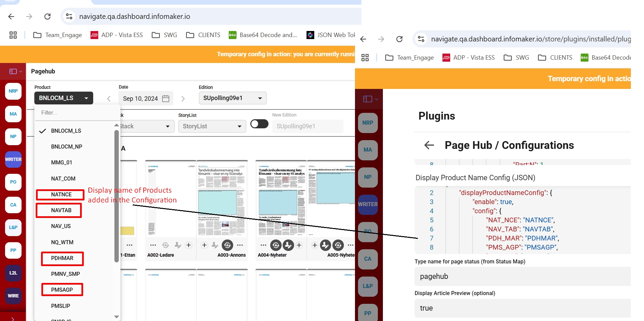Expand the Edition dropdown SUpolling09e1
Image resolution: width=644 pixels, height=321 pixels.
point(232,98)
